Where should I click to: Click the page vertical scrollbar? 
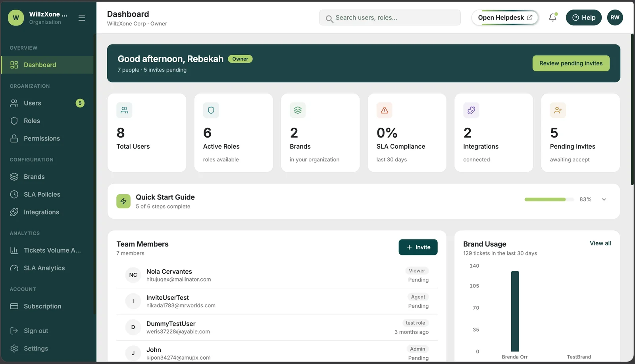[x=632, y=109]
